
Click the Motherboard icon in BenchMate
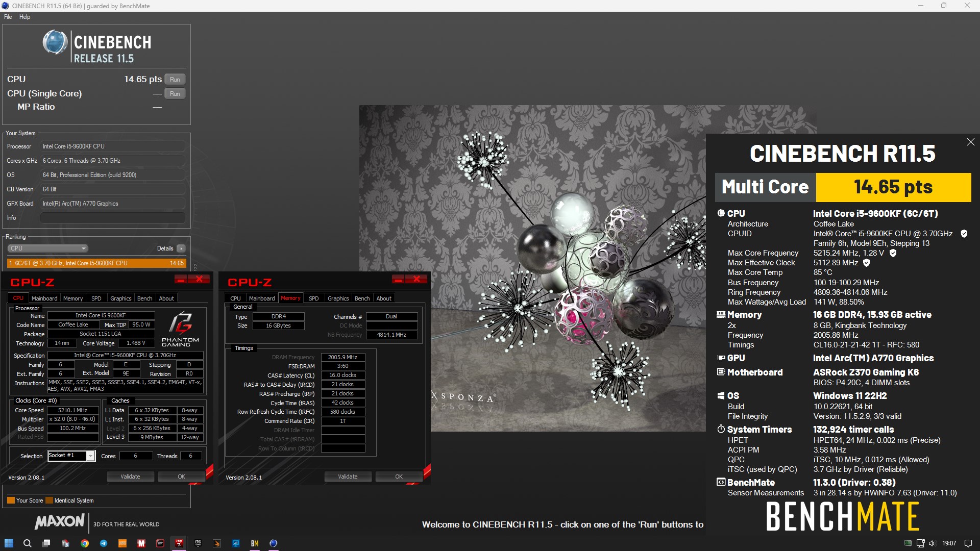pyautogui.click(x=721, y=372)
